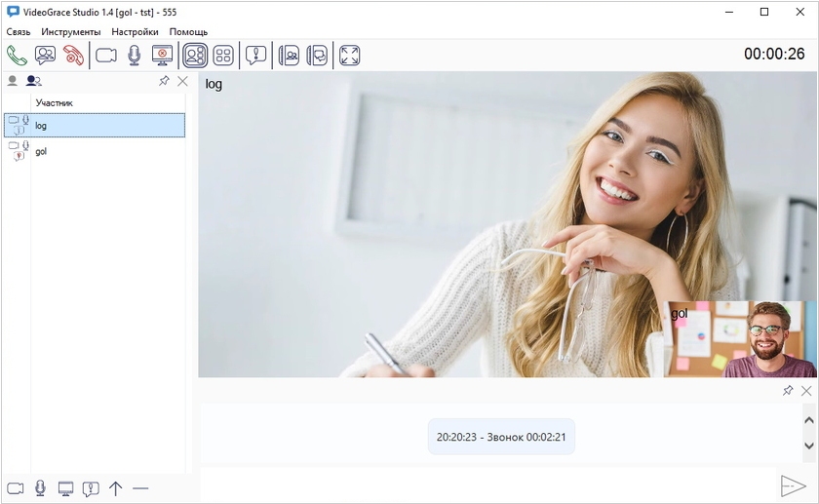
Task: Toggle the participants side panel icon
Action: [289, 56]
